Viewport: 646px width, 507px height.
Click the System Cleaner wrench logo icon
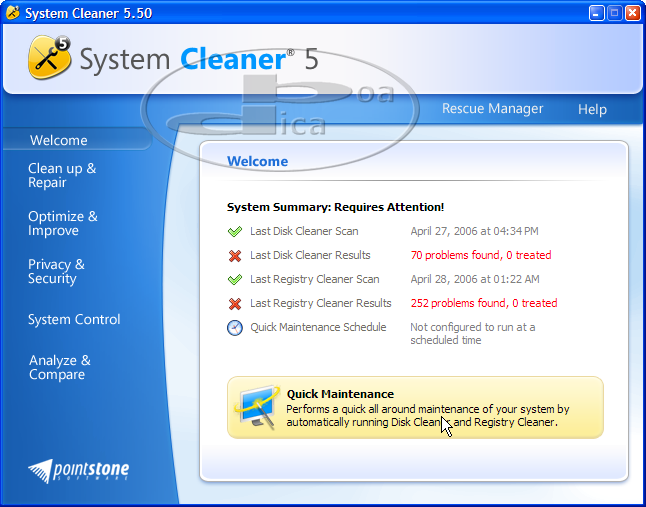point(48,56)
